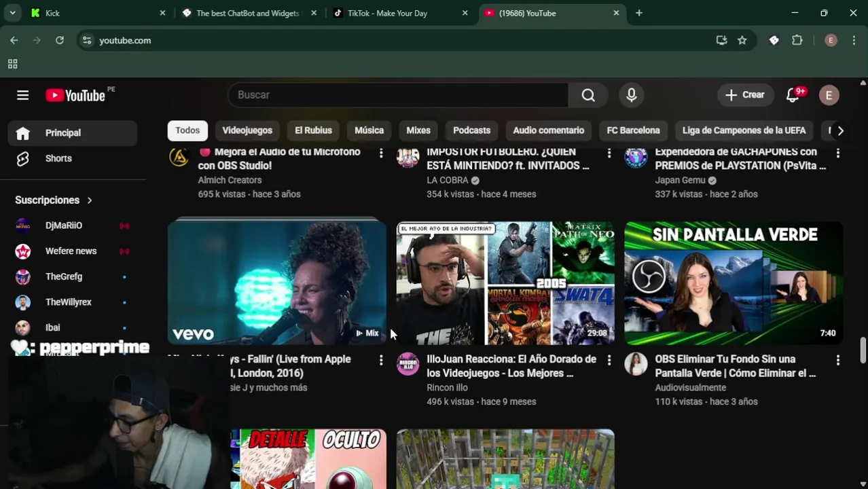868x489 pixels.
Task: Go to the YouTube home logo
Action: (75, 95)
